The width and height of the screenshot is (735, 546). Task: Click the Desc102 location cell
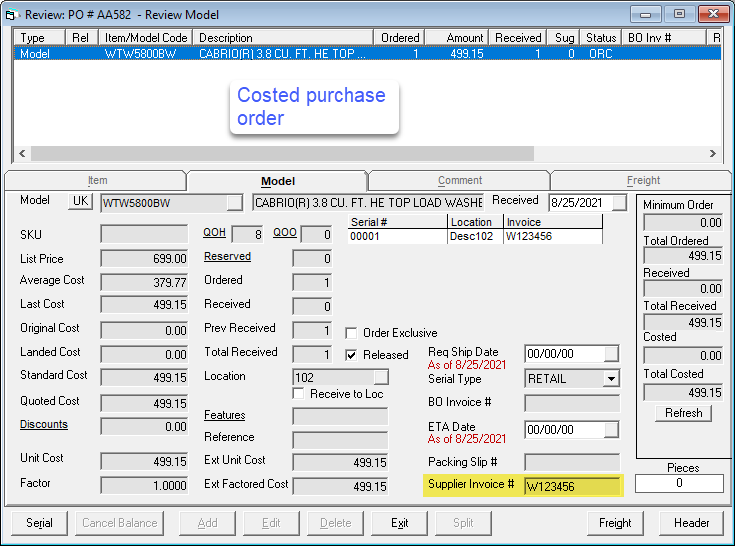click(x=475, y=236)
